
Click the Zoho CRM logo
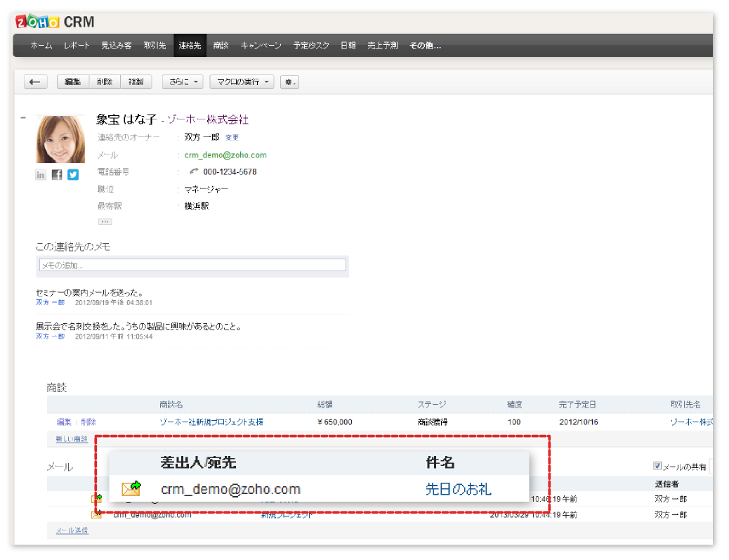[x=55, y=22]
